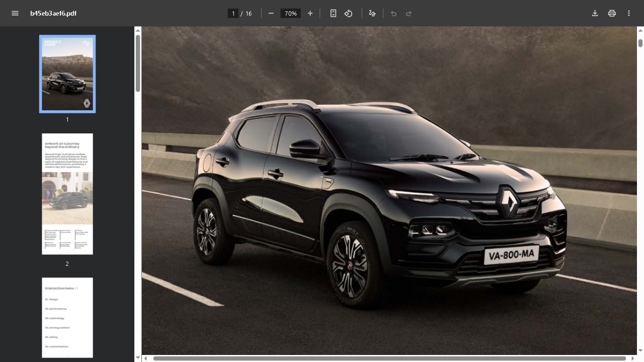Click the redo arrow icon
Screen dimensions: 644x362
pos(409,13)
